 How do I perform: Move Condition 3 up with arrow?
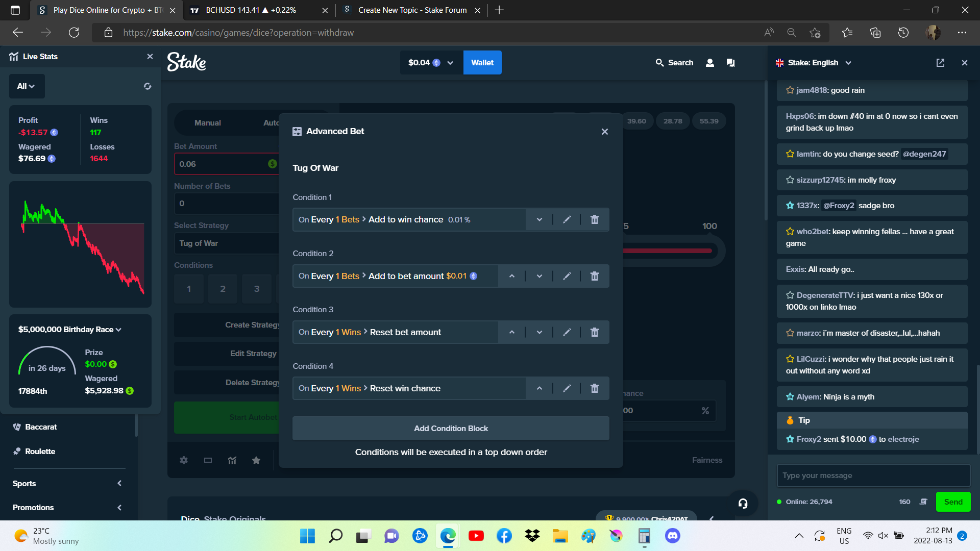click(511, 332)
